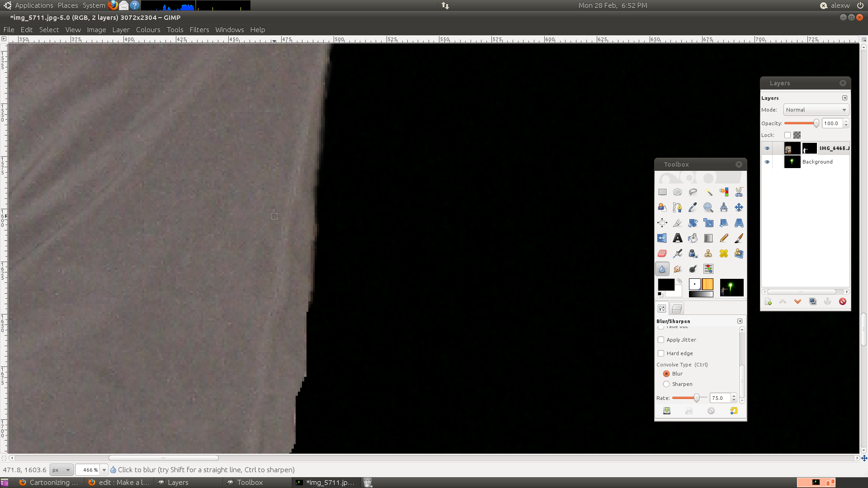Screen dimensions: 868x488
Task: Choose the Blur convolve type
Action: coord(666,374)
